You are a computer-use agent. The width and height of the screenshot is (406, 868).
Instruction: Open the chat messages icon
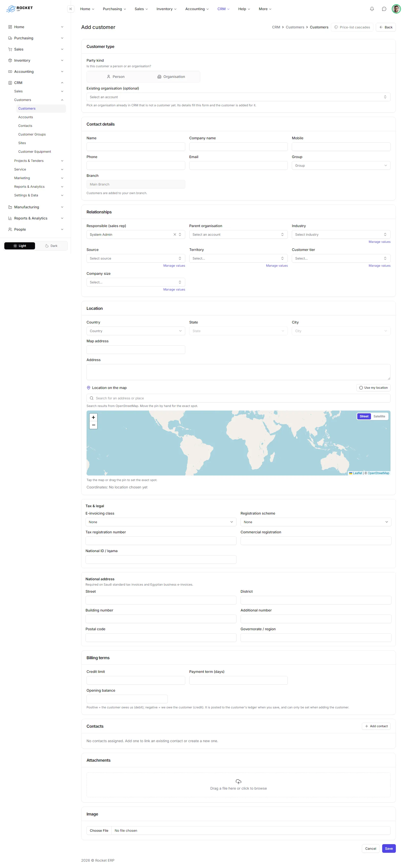[x=384, y=9]
